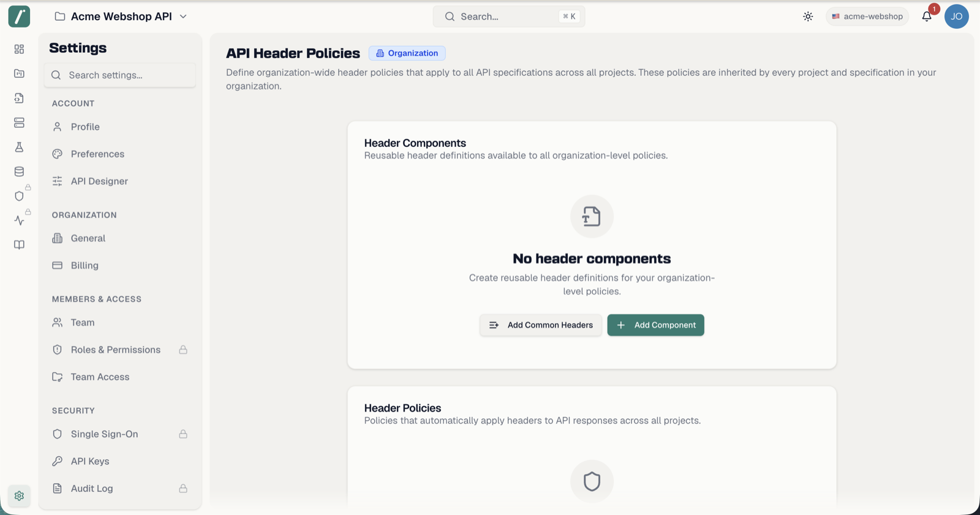Open notifications bell with badge
Image resolution: width=980 pixels, height=515 pixels.
pos(927,17)
